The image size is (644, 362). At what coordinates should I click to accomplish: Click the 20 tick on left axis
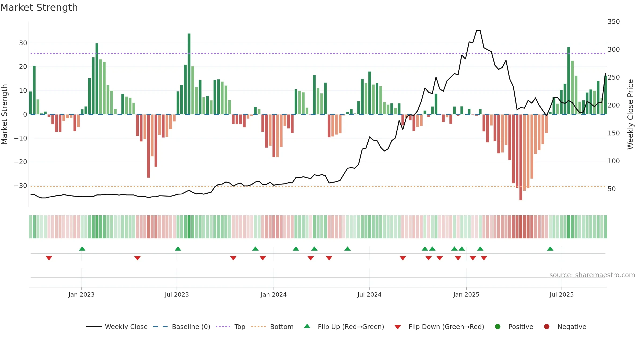tap(23, 67)
